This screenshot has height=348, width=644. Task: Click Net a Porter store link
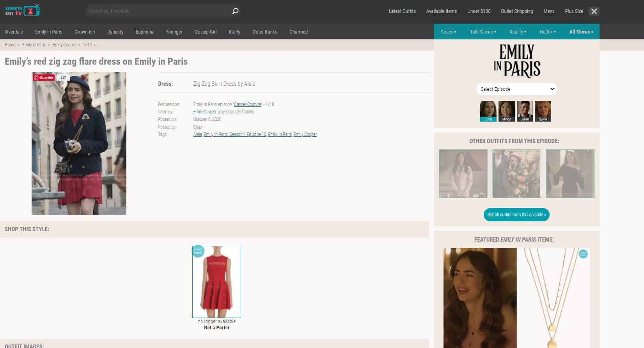[x=216, y=328]
